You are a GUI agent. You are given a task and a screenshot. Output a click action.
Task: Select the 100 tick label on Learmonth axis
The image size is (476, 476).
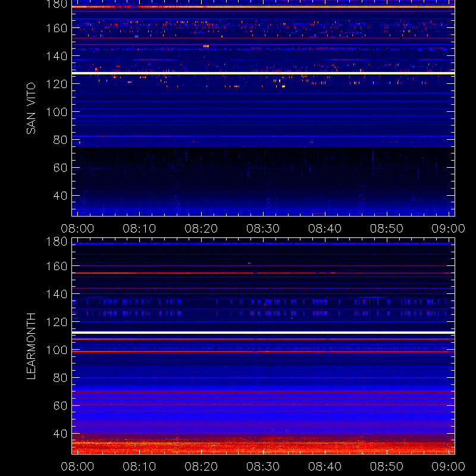(57, 350)
